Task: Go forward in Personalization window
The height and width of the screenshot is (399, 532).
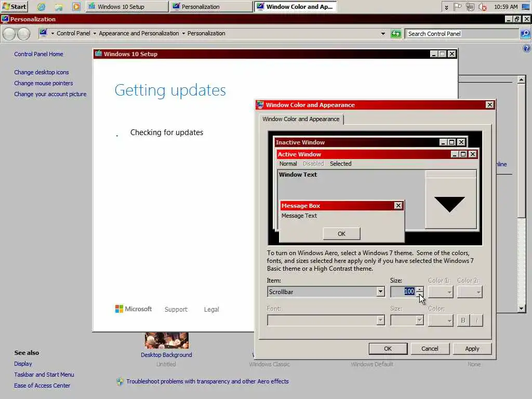Action: [x=23, y=34]
